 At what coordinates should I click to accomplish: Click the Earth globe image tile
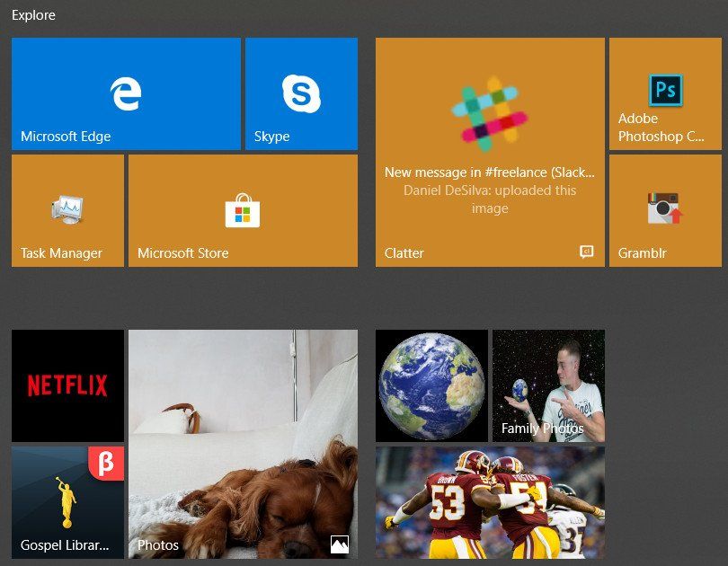(432, 385)
